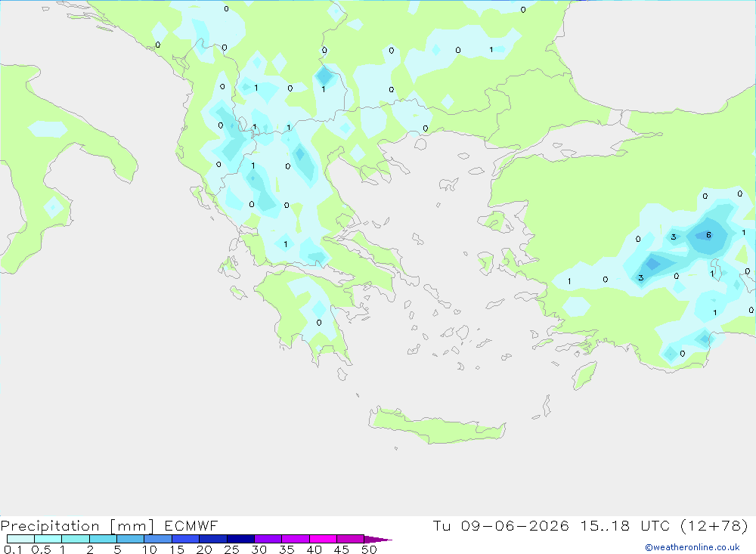This screenshot has width=756, height=554.
Task: Click the '0.5' legend scale label
Action: click(x=41, y=549)
